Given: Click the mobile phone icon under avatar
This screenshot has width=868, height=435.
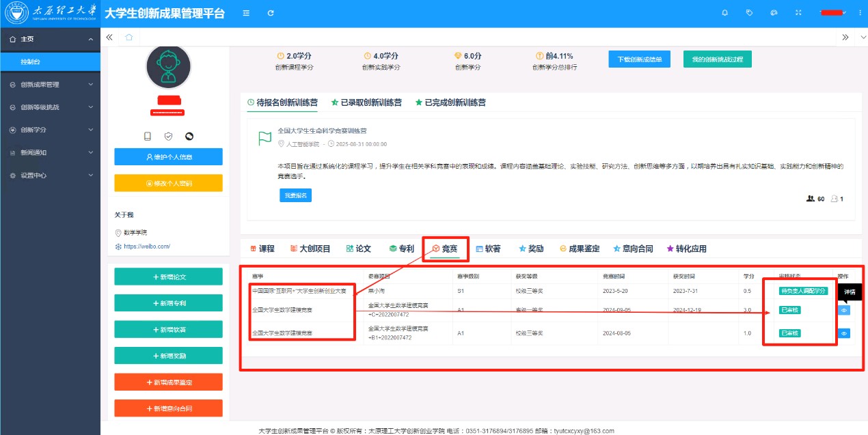Looking at the screenshot, I should (x=148, y=136).
